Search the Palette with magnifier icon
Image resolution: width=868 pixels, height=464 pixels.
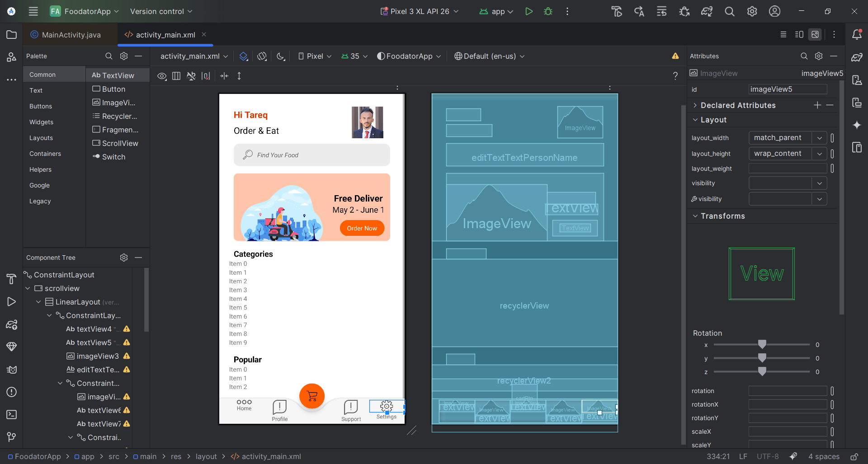(108, 56)
